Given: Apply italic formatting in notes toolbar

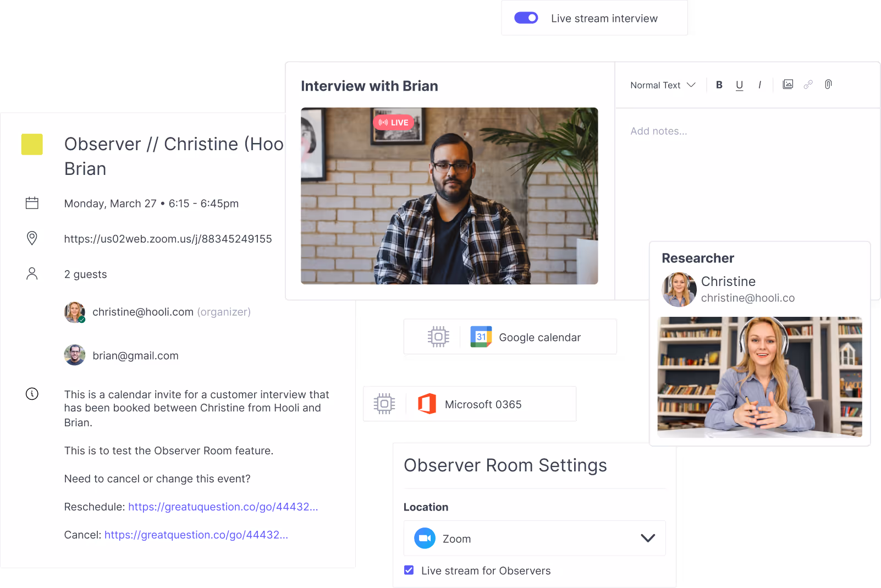Looking at the screenshot, I should pyautogui.click(x=759, y=85).
